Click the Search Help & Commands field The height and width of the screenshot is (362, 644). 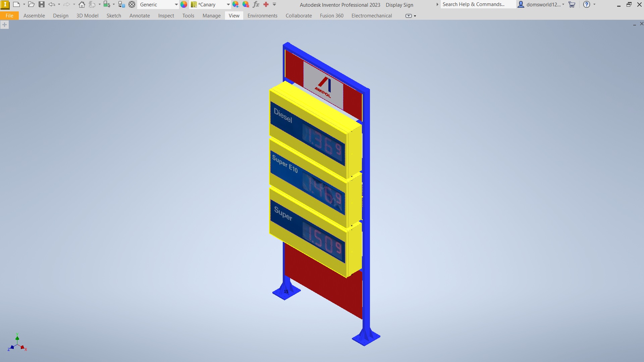click(478, 4)
